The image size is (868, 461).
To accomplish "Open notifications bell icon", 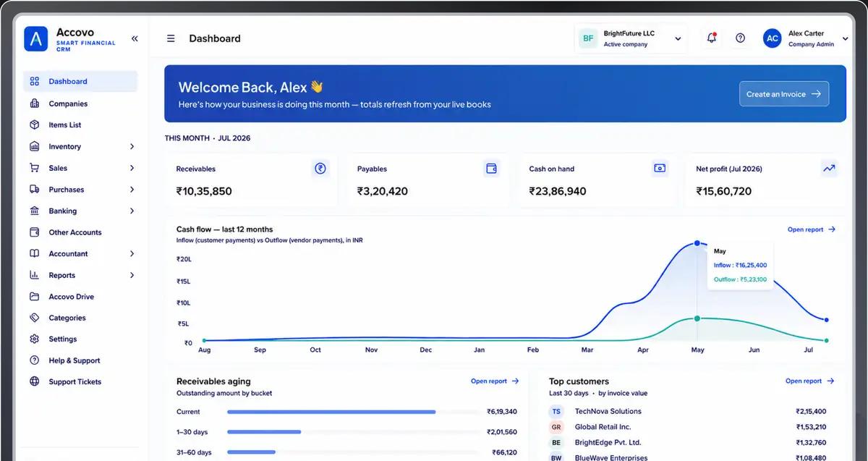I will (x=712, y=38).
